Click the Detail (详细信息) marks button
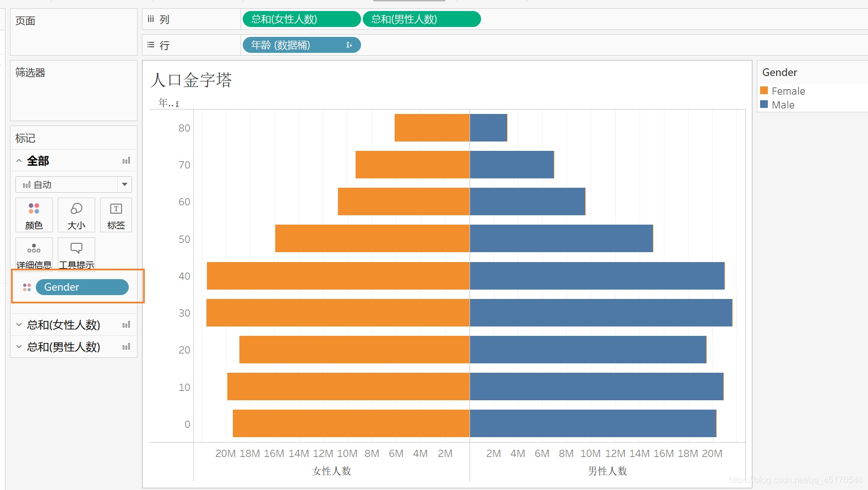Screen dimensions: 868x490 [34, 254]
